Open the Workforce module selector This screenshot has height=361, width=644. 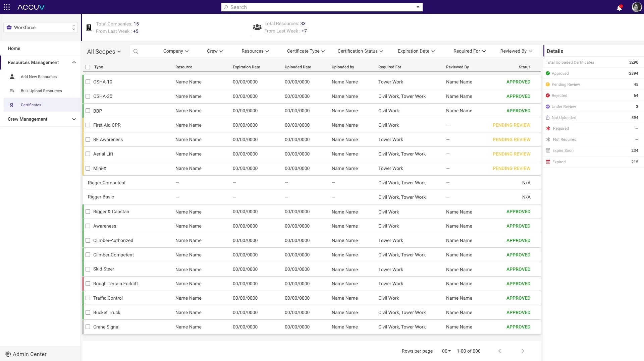(41, 27)
